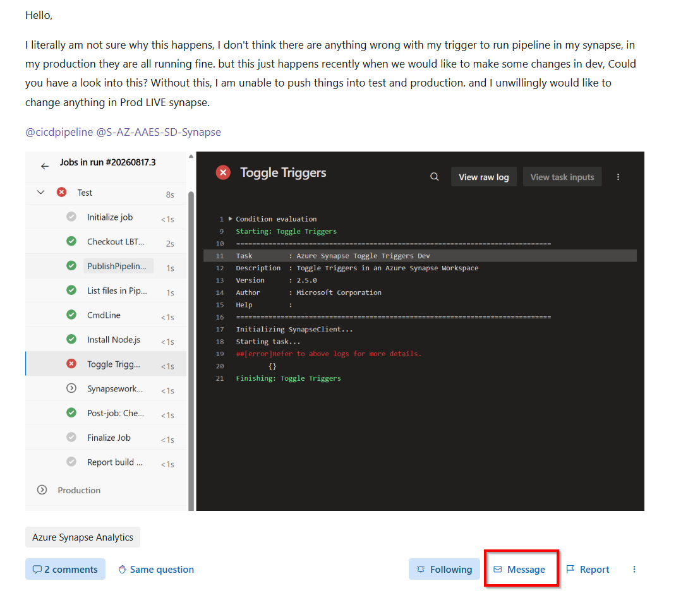Click the flag icon beside Report

pyautogui.click(x=570, y=569)
